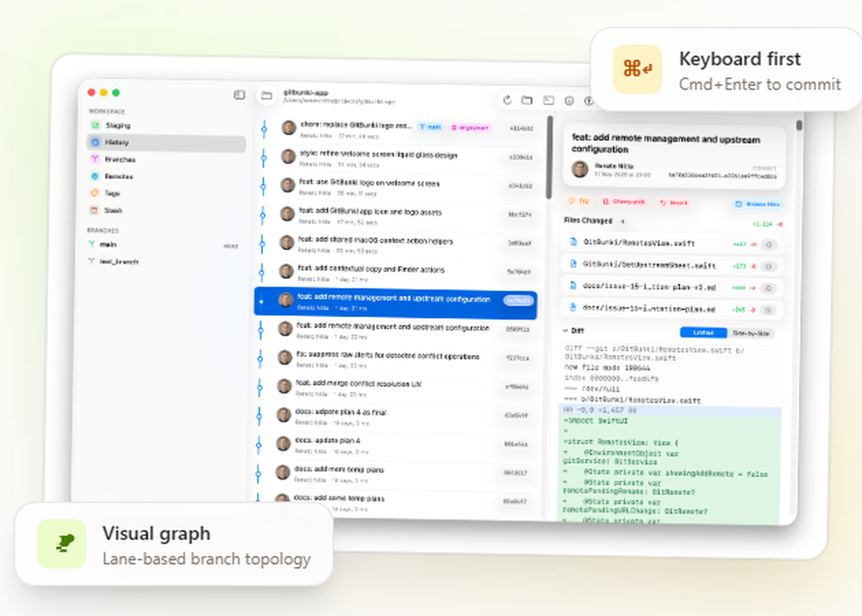Open changed file GitBunki/SetUpstreamSheet.swift
The image size is (862, 616).
point(672,265)
